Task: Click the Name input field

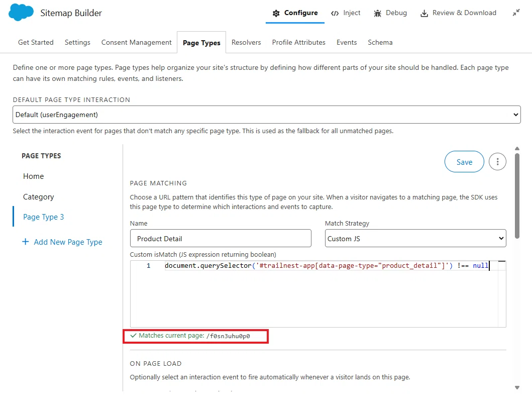Action: point(221,238)
